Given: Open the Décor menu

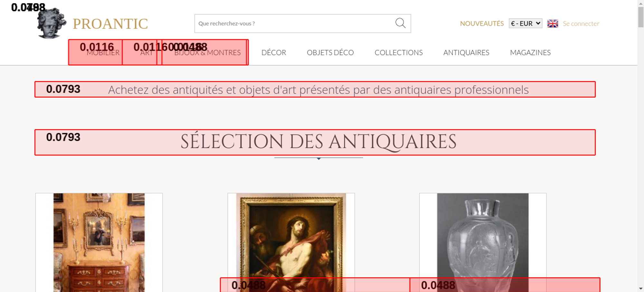Looking at the screenshot, I should (x=274, y=52).
